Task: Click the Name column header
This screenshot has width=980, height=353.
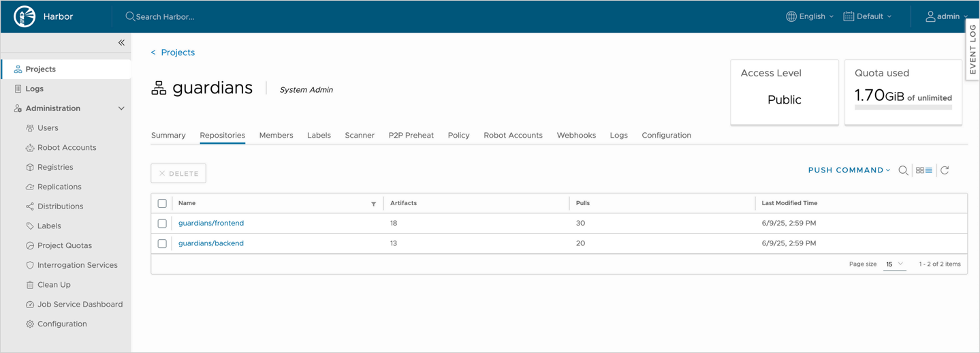Action: [187, 203]
